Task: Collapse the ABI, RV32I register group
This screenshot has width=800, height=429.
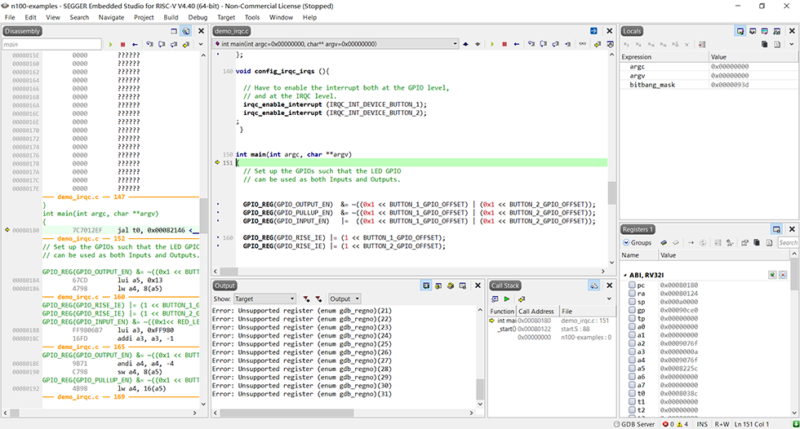Action: (x=625, y=274)
